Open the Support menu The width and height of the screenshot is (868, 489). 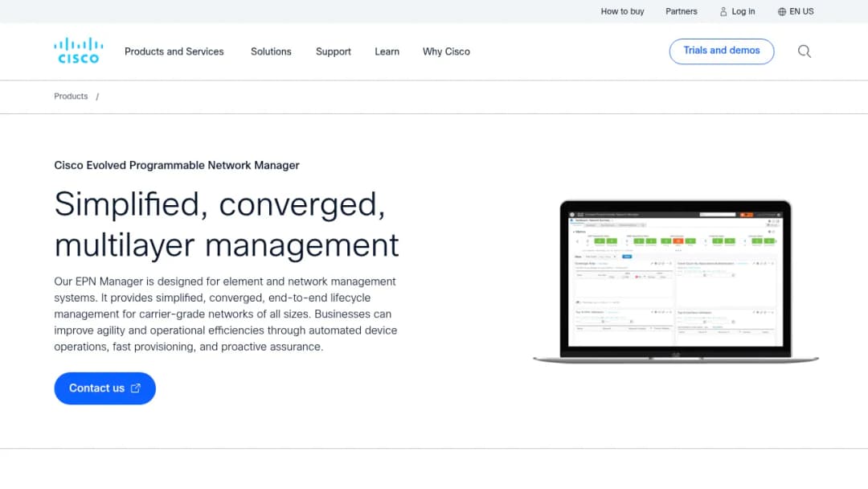click(334, 51)
